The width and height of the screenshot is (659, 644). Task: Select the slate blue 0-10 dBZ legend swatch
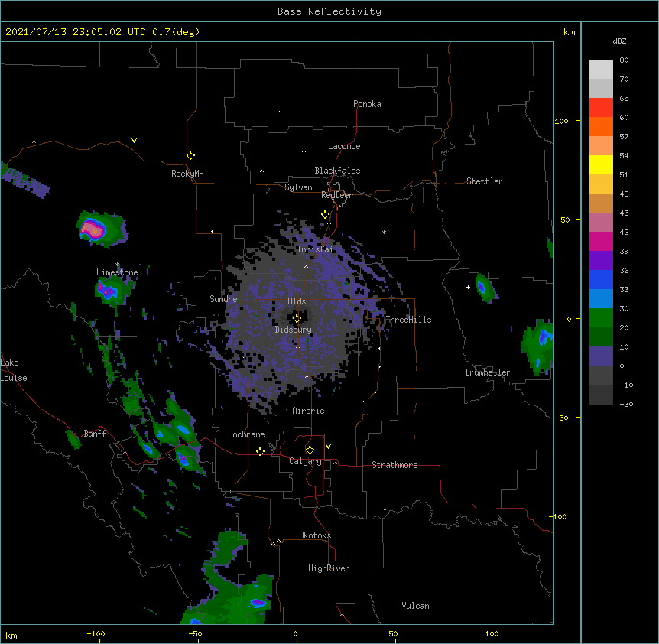tap(601, 356)
